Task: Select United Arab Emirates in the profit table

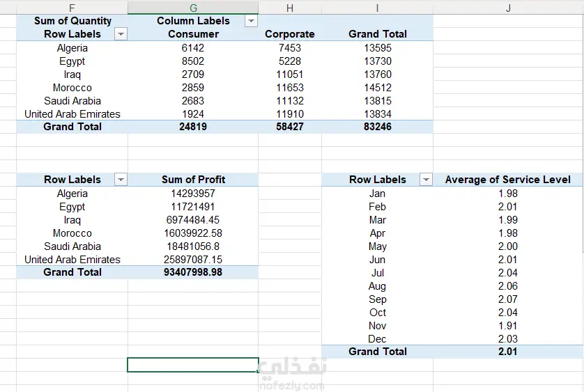Action: [72, 260]
